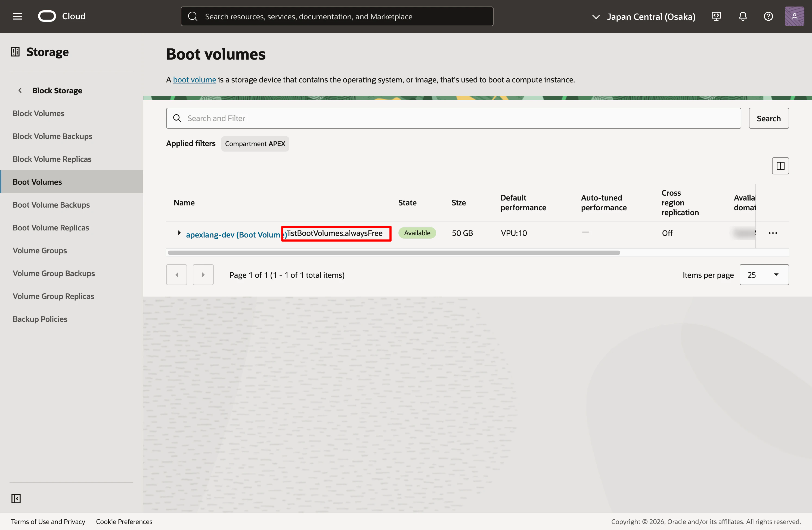This screenshot has width=812, height=530.
Task: Open the hamburger navigation menu
Action: click(17, 16)
